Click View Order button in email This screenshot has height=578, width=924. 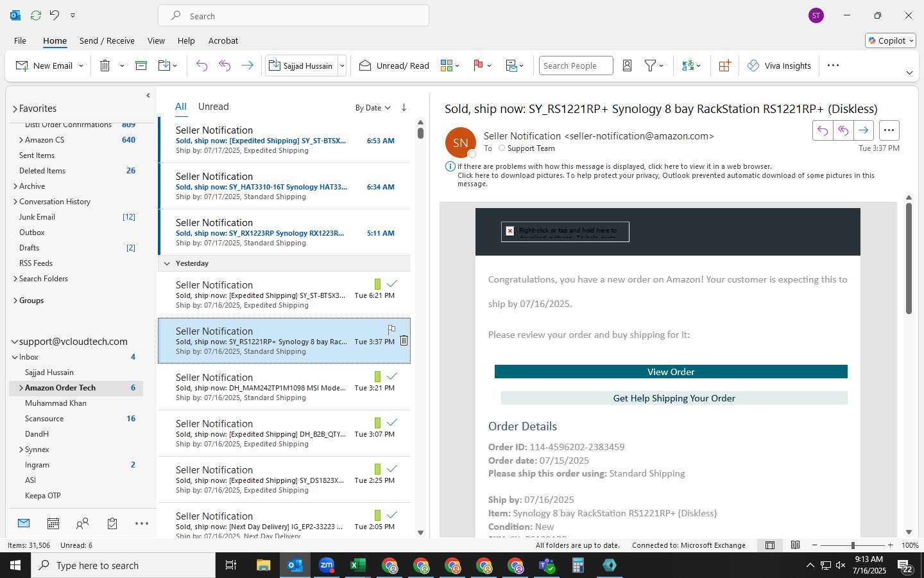(671, 372)
